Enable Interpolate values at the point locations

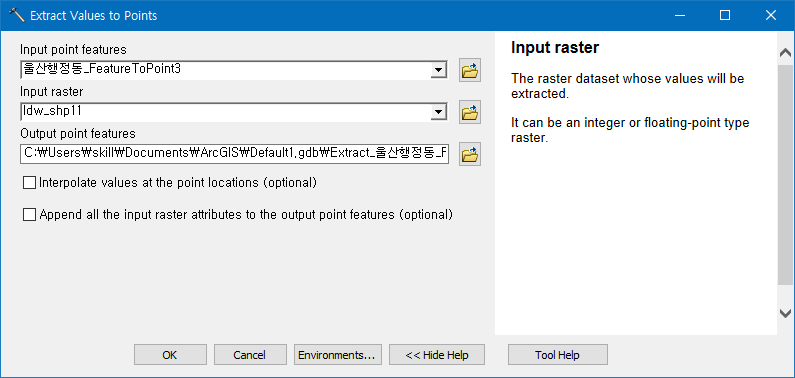point(29,183)
